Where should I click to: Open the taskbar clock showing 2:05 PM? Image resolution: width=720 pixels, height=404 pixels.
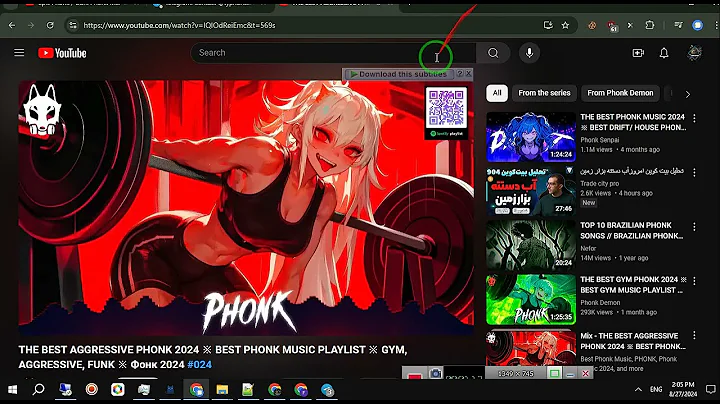click(683, 389)
